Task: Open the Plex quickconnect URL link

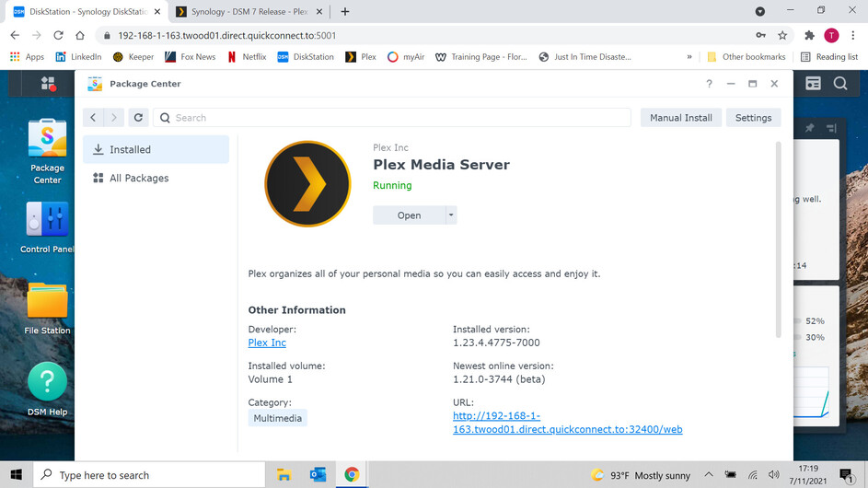Action: (x=567, y=422)
